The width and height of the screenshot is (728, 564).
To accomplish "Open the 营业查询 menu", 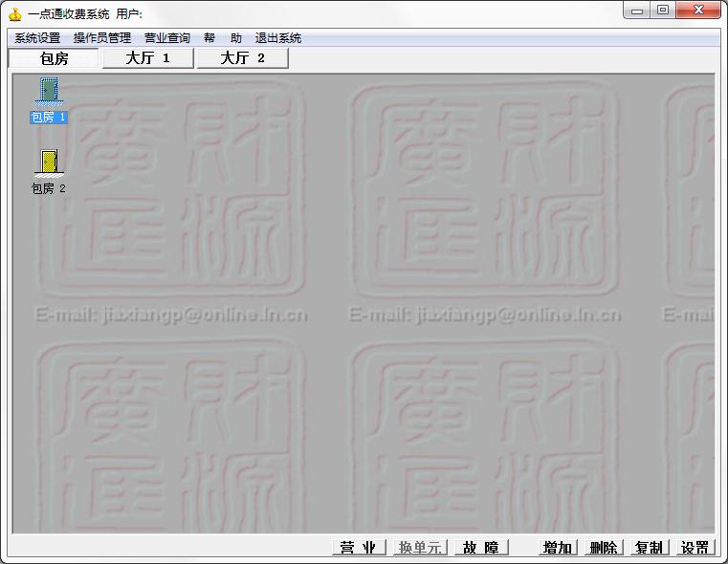I will [x=167, y=38].
